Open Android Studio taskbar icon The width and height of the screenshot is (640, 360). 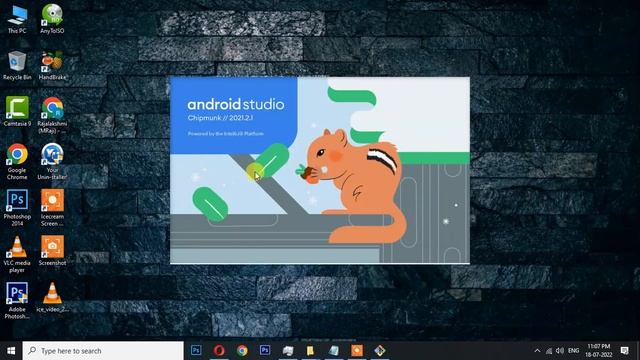click(x=380, y=350)
